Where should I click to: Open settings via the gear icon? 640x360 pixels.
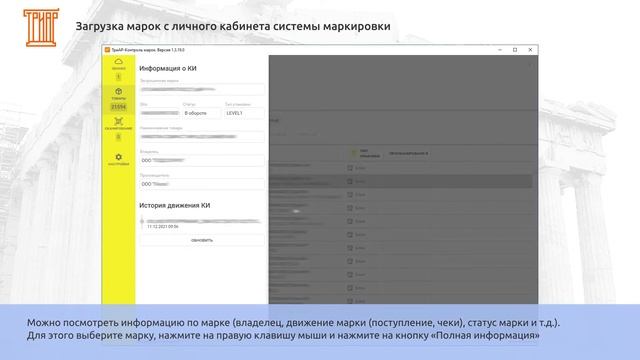pyautogui.click(x=118, y=159)
